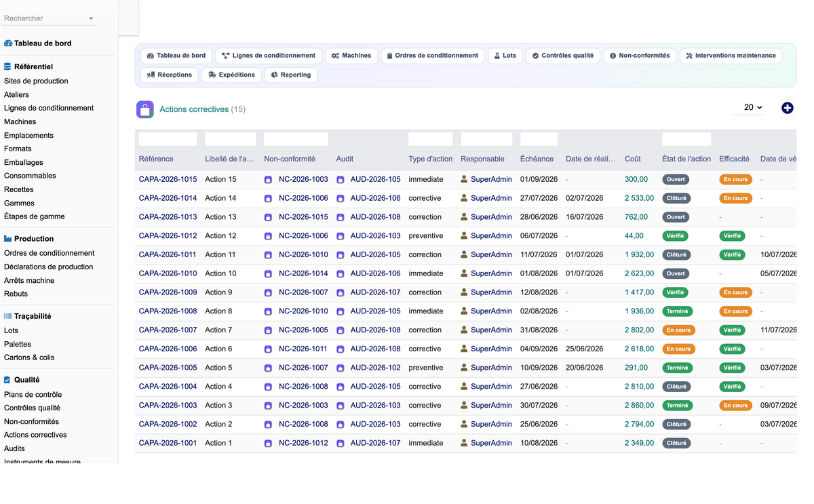Open the Ordres de conditionnement tab
This screenshot has width=814, height=504.
click(x=433, y=56)
